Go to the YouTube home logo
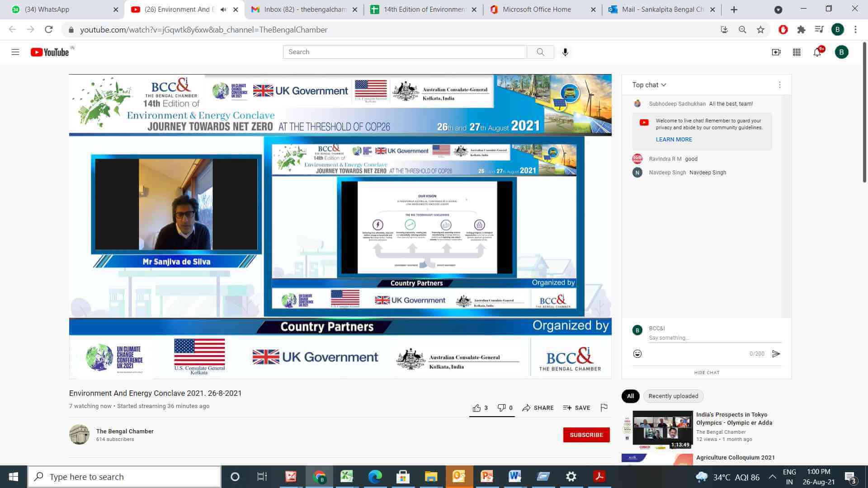 coord(50,52)
